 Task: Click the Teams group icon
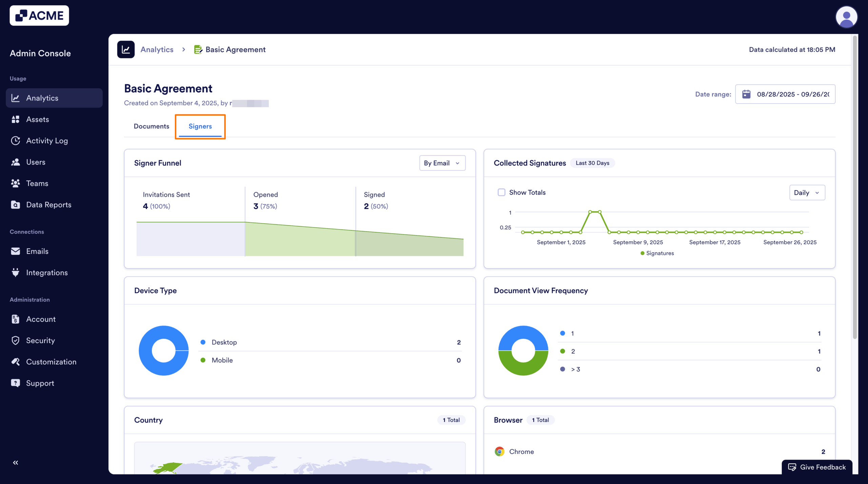(x=15, y=183)
